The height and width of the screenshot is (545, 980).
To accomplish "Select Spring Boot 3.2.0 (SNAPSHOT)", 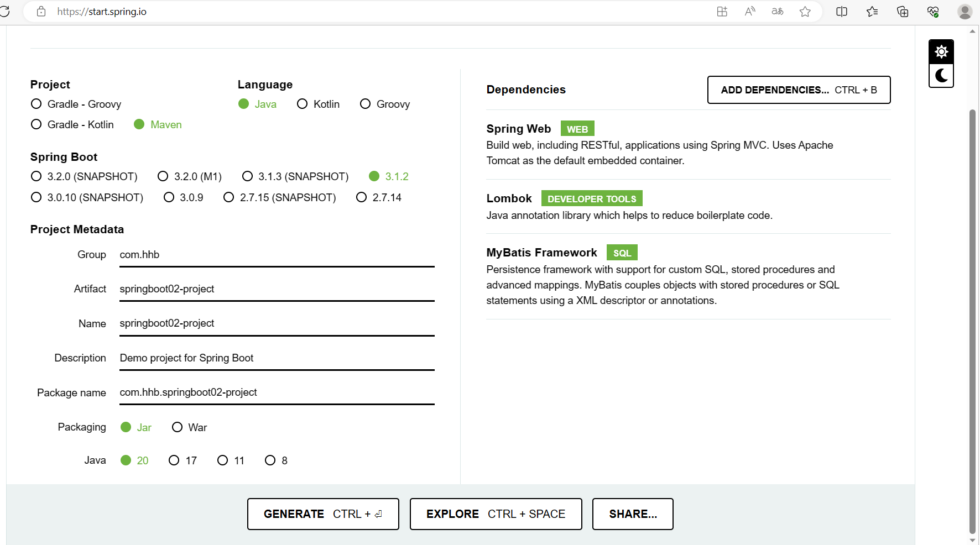I will (x=84, y=176).
